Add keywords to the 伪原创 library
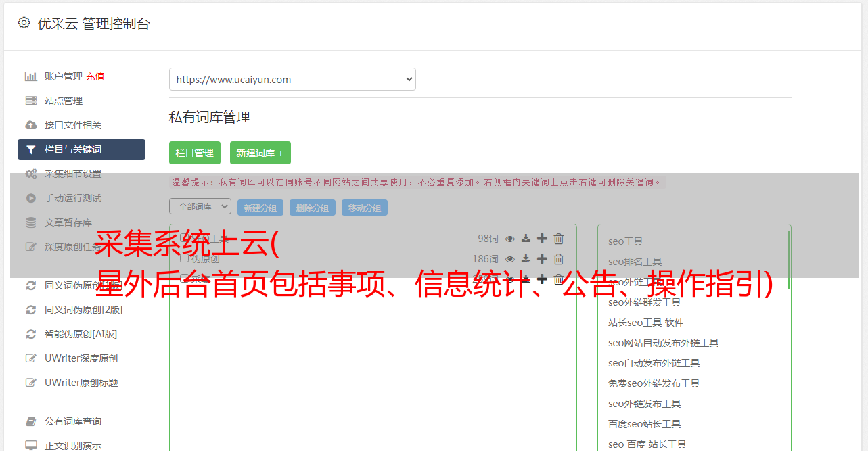Screen dimensions: 868x451 (542, 259)
